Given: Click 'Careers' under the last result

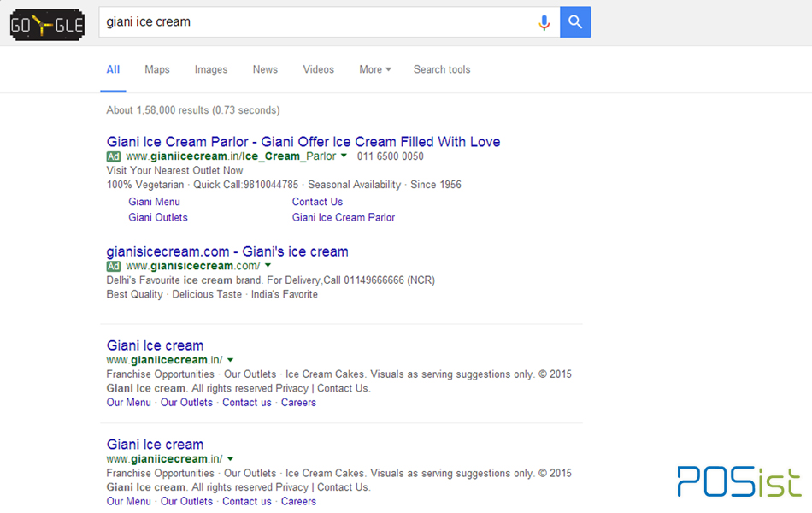Looking at the screenshot, I should (298, 501).
